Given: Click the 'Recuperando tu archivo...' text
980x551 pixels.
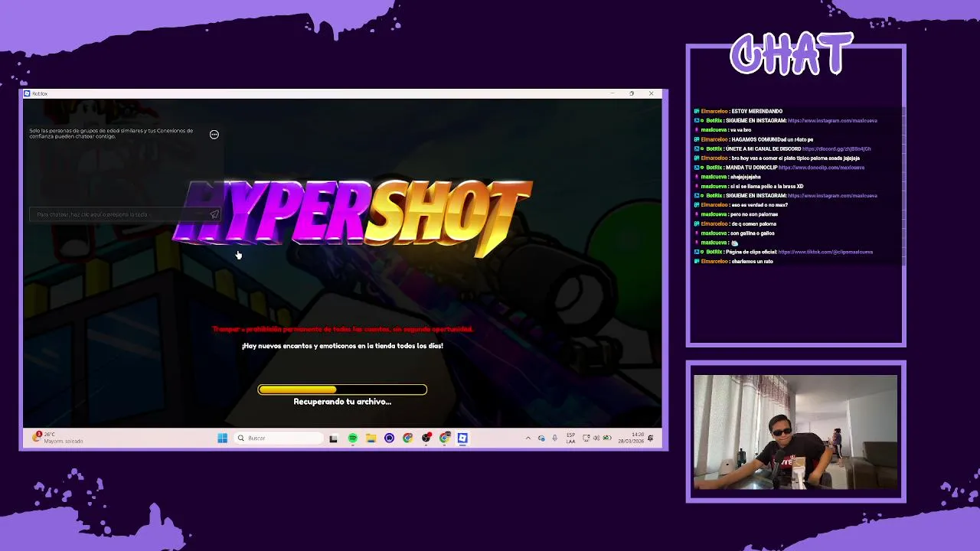Looking at the screenshot, I should tap(342, 402).
